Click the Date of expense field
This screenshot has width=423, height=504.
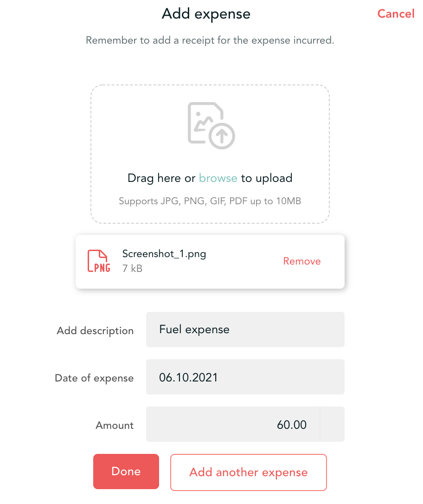tap(245, 377)
